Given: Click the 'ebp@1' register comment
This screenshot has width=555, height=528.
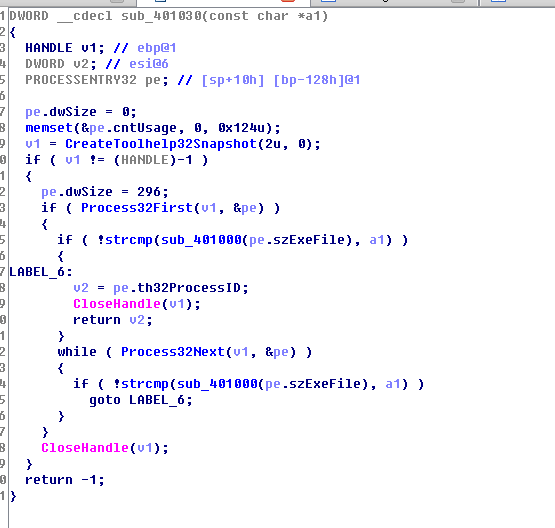Looking at the screenshot, I should click(x=157, y=48).
